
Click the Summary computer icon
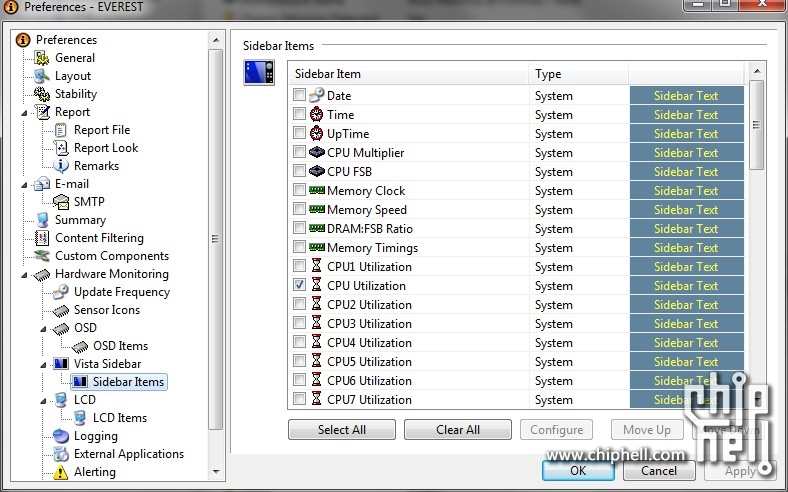click(43, 220)
